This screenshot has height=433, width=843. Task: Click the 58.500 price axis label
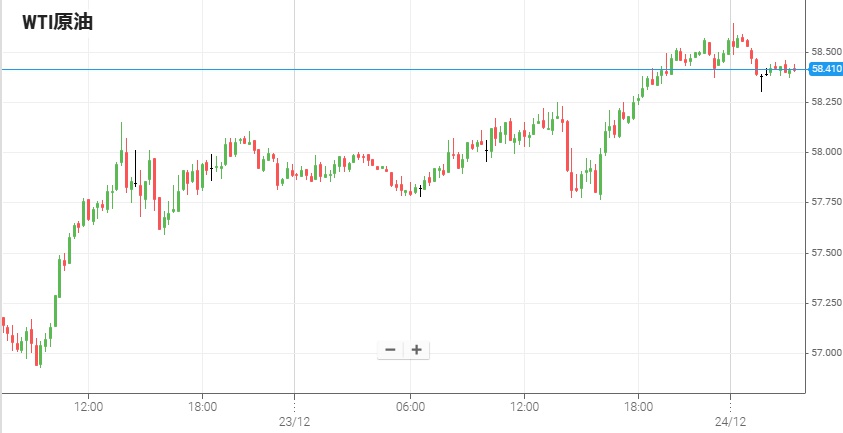825,51
